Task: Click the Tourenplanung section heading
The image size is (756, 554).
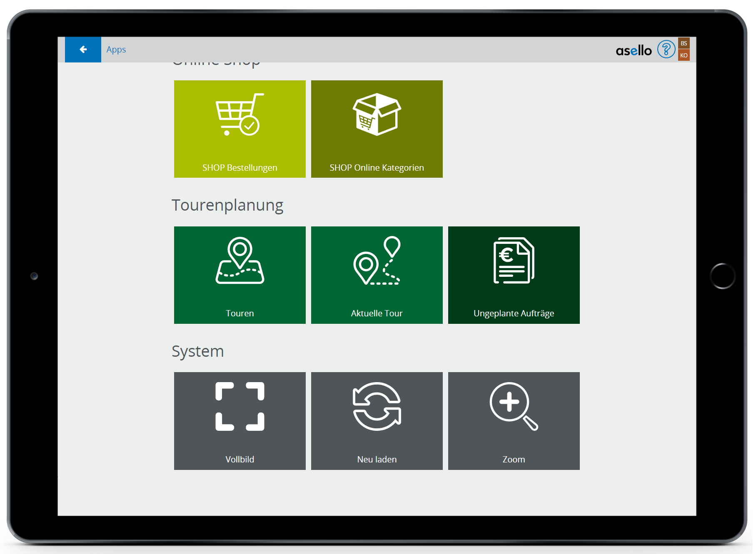Action: coord(227,205)
